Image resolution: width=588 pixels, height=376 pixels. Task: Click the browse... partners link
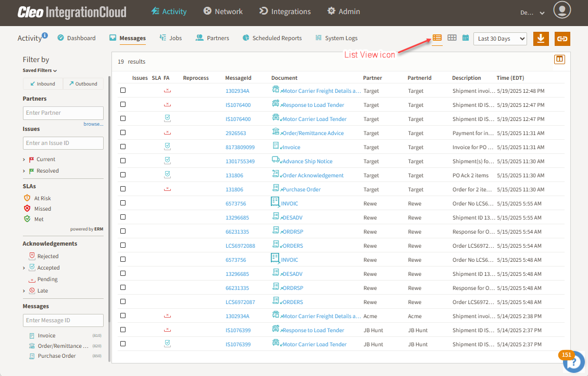[x=93, y=124]
